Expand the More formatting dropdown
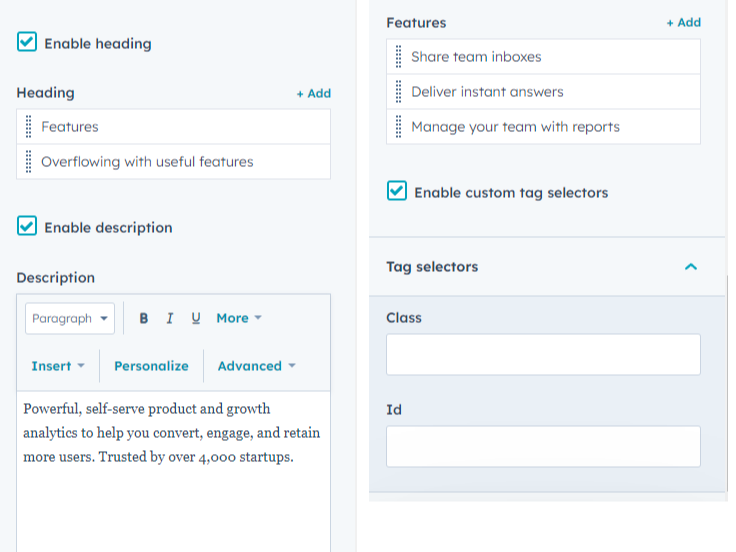 (x=239, y=318)
